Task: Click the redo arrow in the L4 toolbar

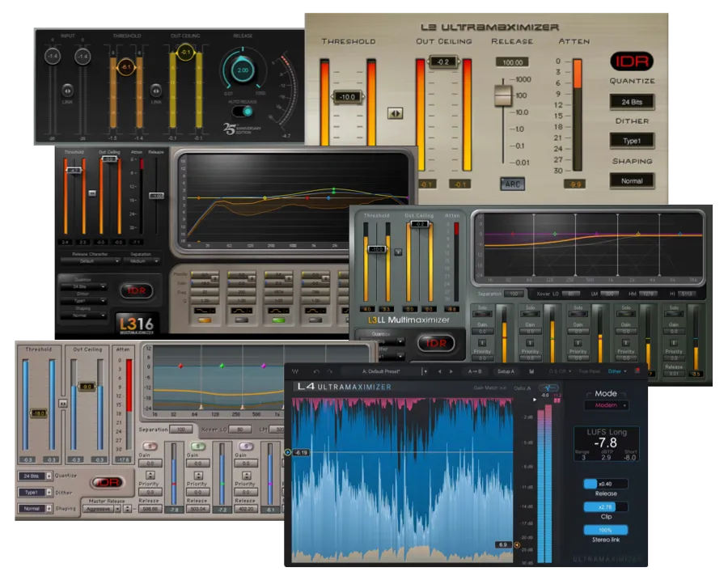Action: click(x=329, y=371)
